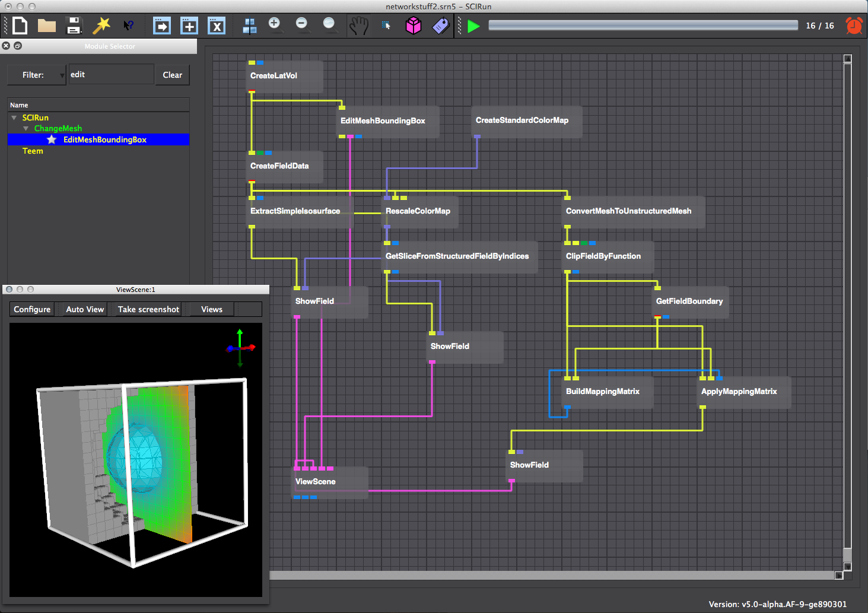Image resolution: width=868 pixels, height=613 pixels.
Task: Click the 3D rendered scene in ViewScene
Action: 136,460
